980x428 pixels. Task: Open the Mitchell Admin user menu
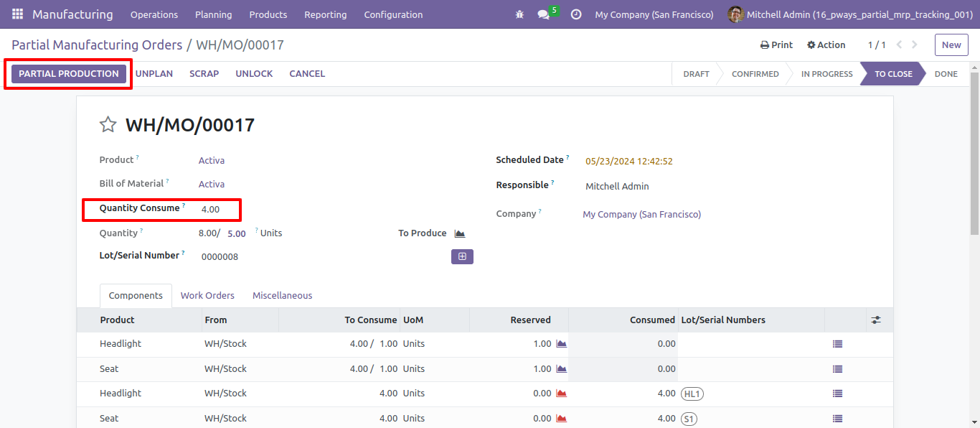[849, 14]
